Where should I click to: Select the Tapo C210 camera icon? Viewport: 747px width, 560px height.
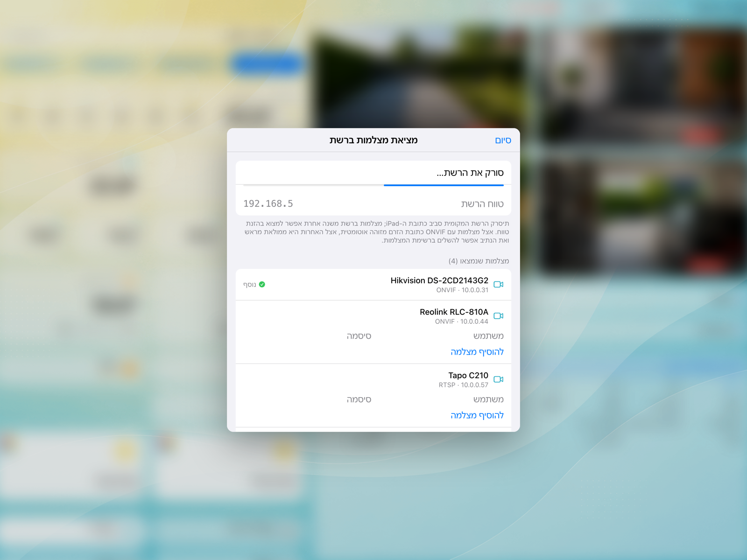pyautogui.click(x=498, y=379)
